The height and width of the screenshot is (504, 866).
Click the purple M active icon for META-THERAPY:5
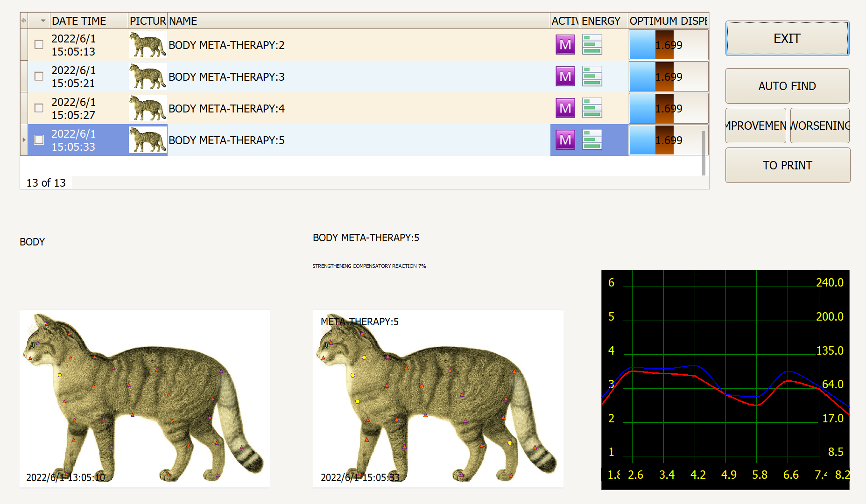pyautogui.click(x=565, y=140)
